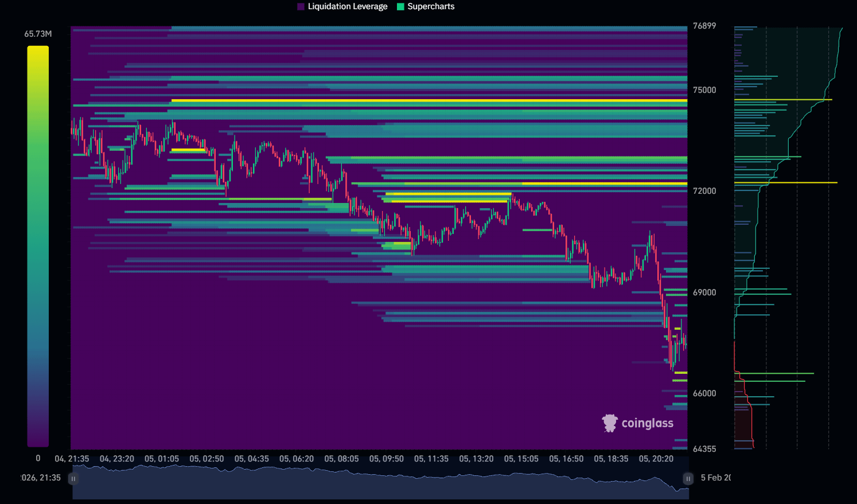Screen dimensions: 857x504
Task: Click the 05, 15:05 time axis label
Action: pyautogui.click(x=521, y=459)
